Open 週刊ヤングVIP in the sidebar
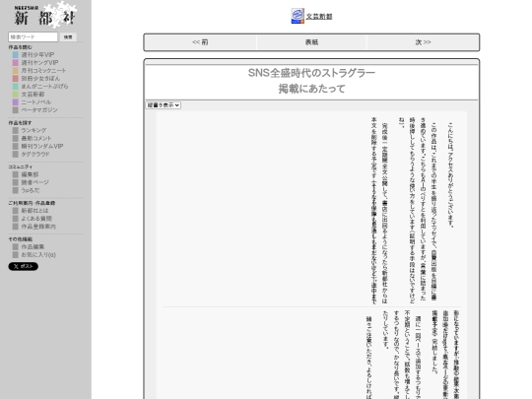 (x=39, y=62)
